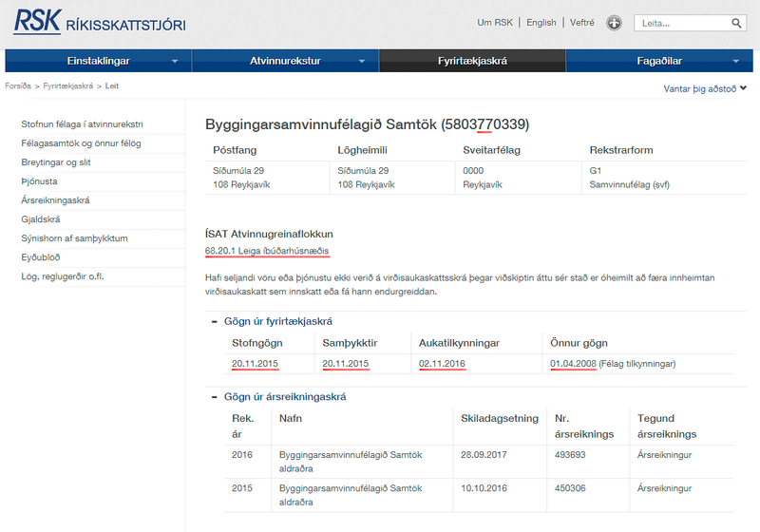760x532 pixels.
Task: Open the Einstaklingar dropdown menu
Action: click(x=175, y=61)
